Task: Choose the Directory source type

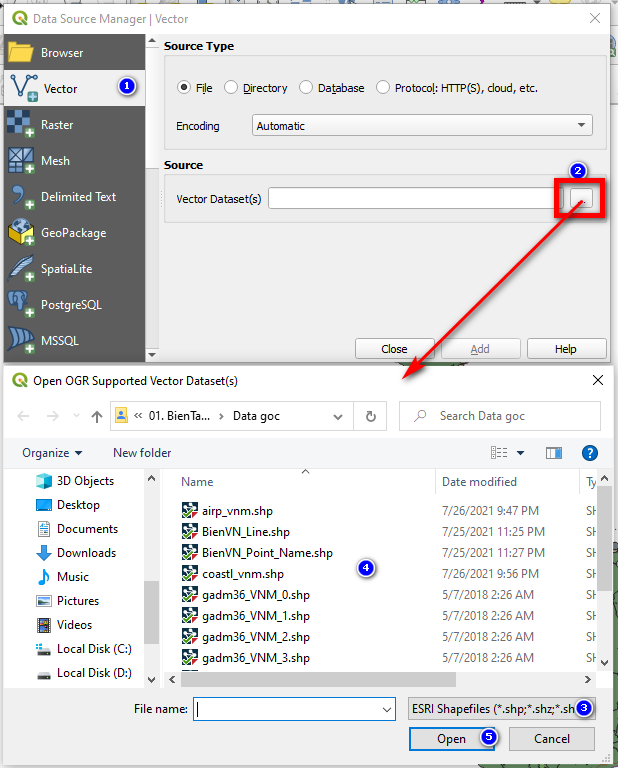Action: tap(231, 88)
